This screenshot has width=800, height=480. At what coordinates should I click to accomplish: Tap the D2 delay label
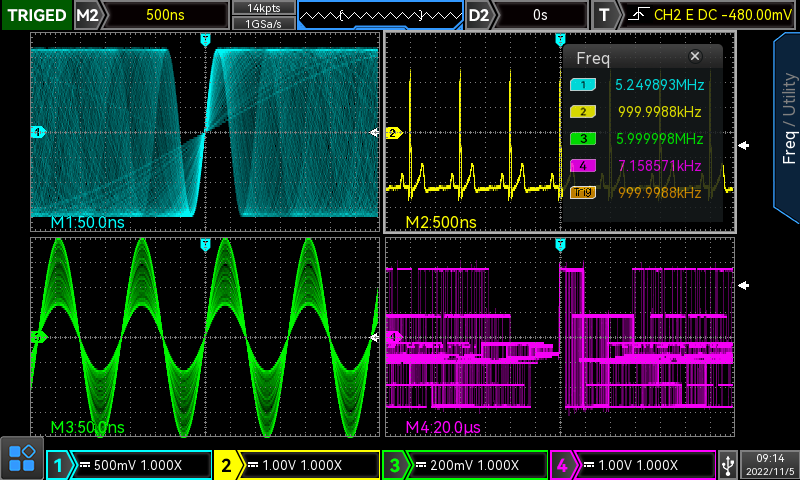[480, 15]
